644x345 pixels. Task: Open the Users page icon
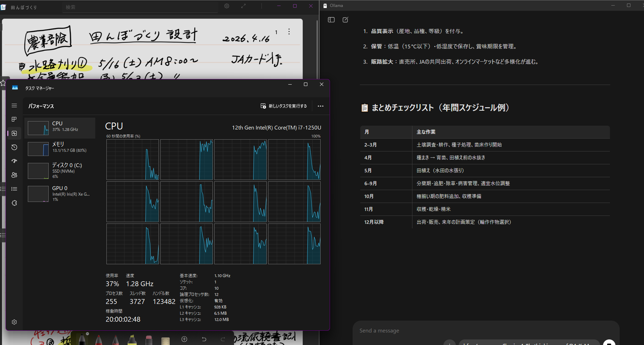click(x=14, y=175)
